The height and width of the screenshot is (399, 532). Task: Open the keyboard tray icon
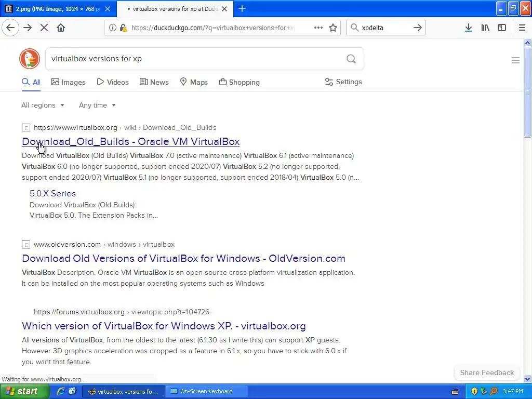[455, 392]
